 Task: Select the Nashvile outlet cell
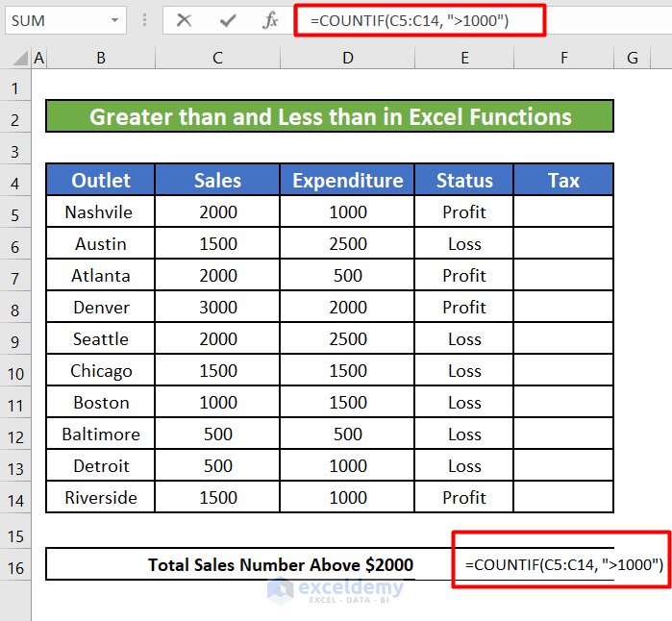pos(101,211)
